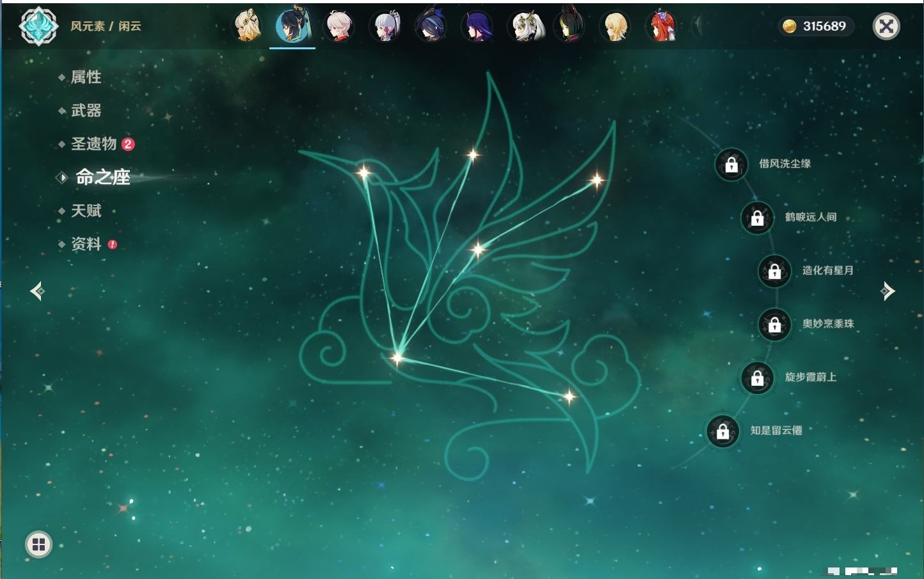Click the lock icon for 旋步霞蔚上

757,377
